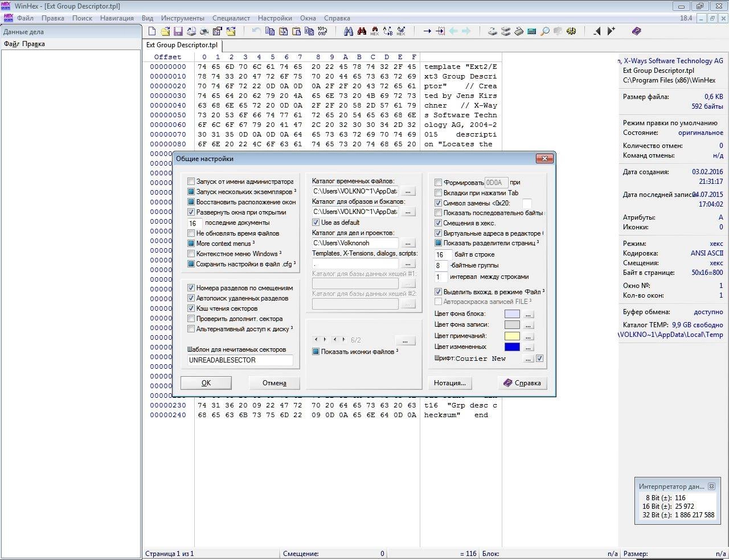729x560 pixels.
Task: Click the Open file folder toolbar icon
Action: pyautogui.click(x=165, y=31)
